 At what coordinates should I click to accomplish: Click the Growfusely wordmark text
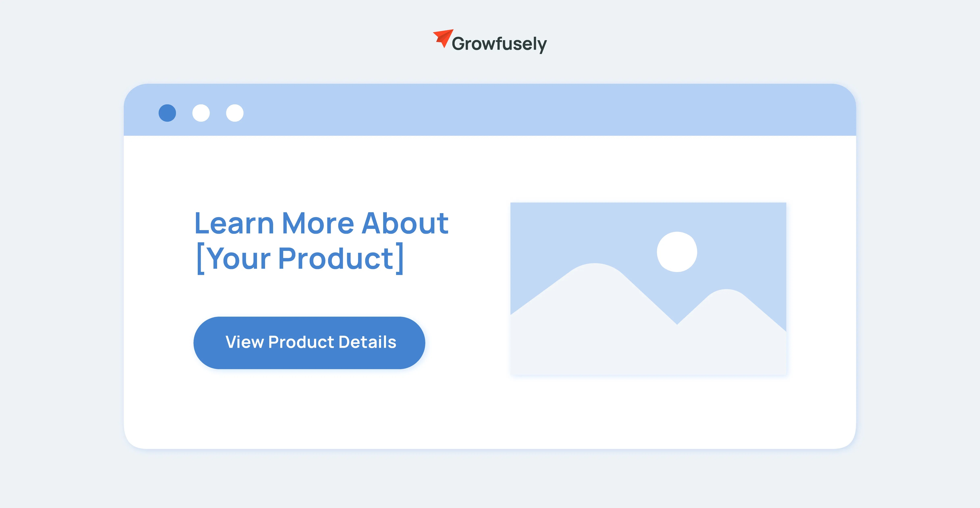point(499,44)
